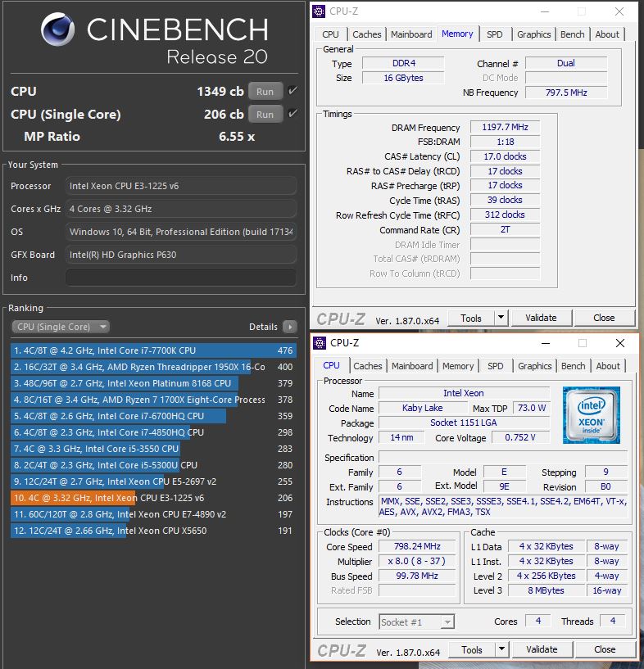This screenshot has width=644, height=669.
Task: Open Tools dropdown arrow in lower CPU-Z window
Action: [x=502, y=649]
